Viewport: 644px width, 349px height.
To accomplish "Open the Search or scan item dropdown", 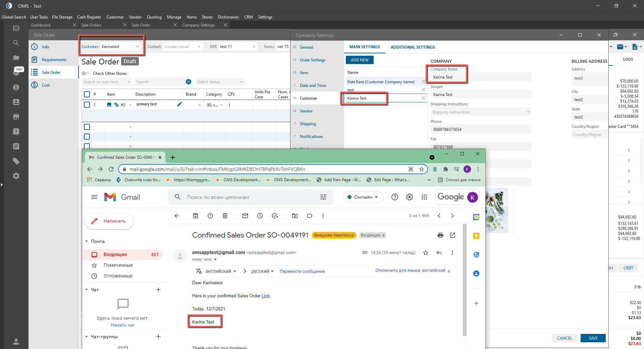I will (129, 82).
